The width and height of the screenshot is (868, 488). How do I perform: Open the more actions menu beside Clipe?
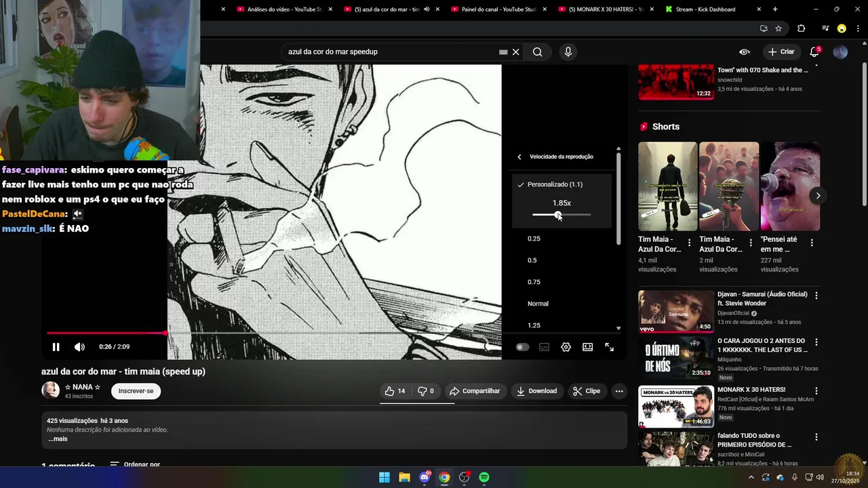pyautogui.click(x=618, y=391)
